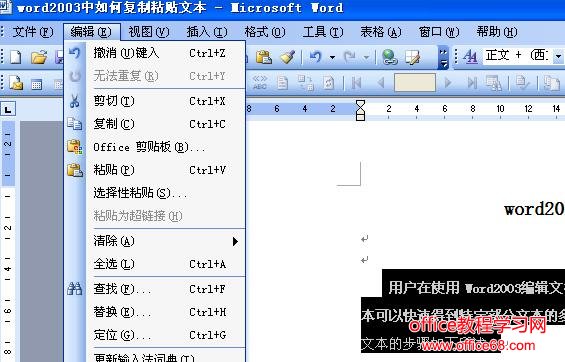This screenshot has width=565, height=362.
Task: Choose 剪切(T) in the Edit menu
Action: click(155, 101)
